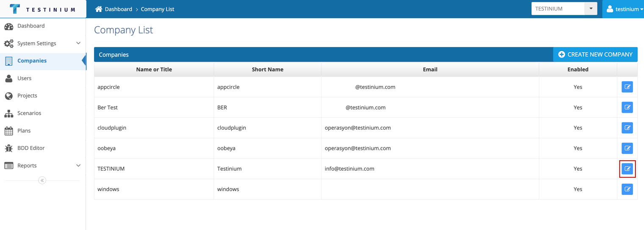Edit the oobeya company
Viewport: 644px width, 230px height.
(627, 148)
